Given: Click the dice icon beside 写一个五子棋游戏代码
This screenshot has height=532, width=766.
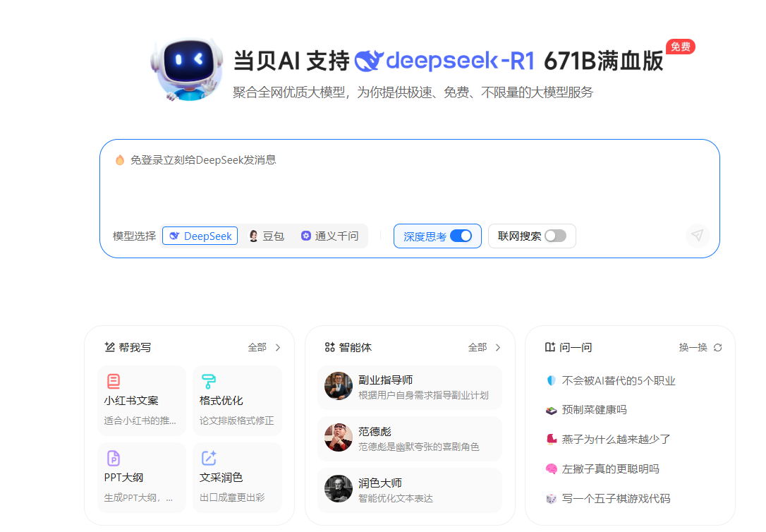Looking at the screenshot, I should coord(551,499).
